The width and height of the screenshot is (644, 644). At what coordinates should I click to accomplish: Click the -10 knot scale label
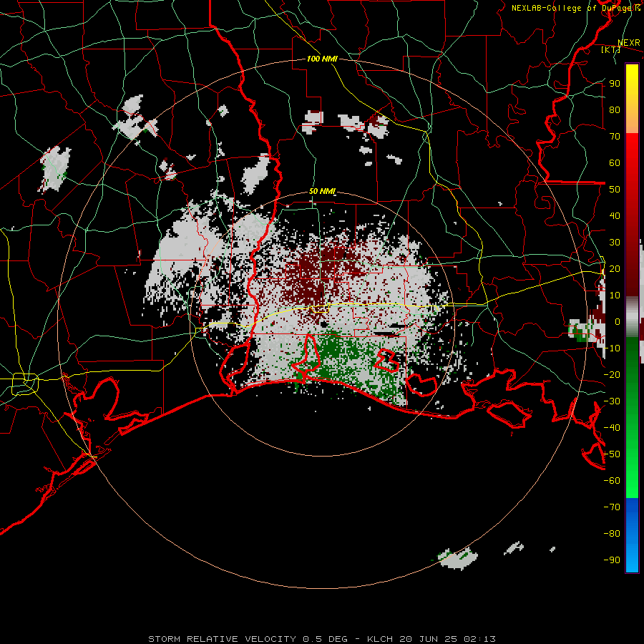(612, 348)
